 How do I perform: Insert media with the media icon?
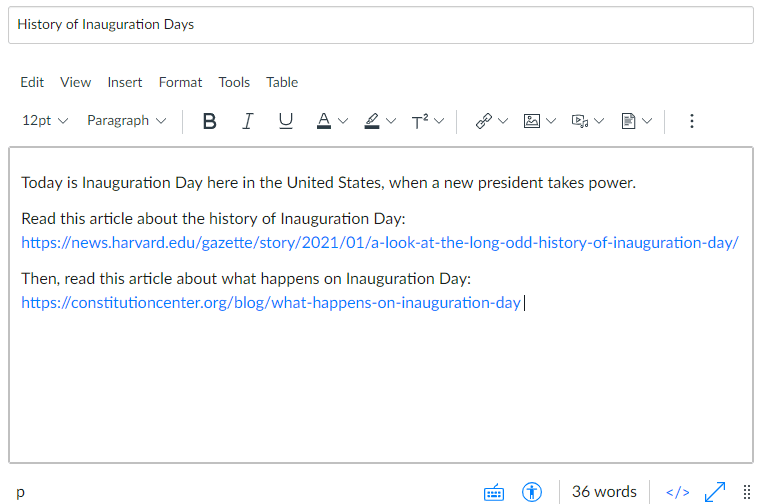pos(580,121)
